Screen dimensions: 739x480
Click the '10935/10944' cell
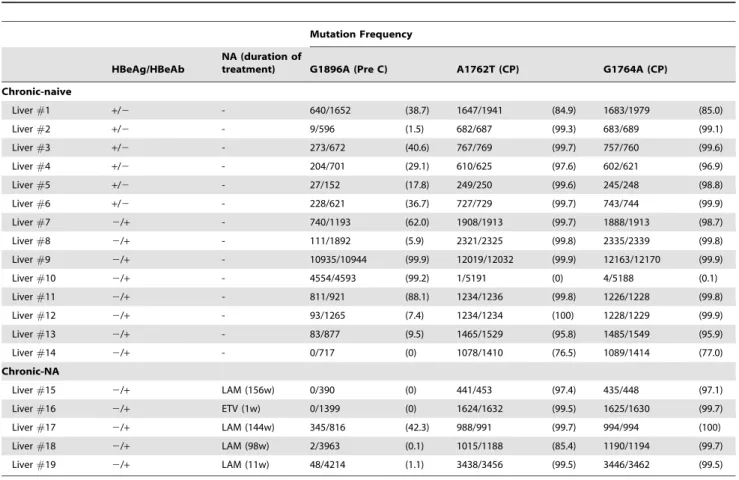[338, 259]
